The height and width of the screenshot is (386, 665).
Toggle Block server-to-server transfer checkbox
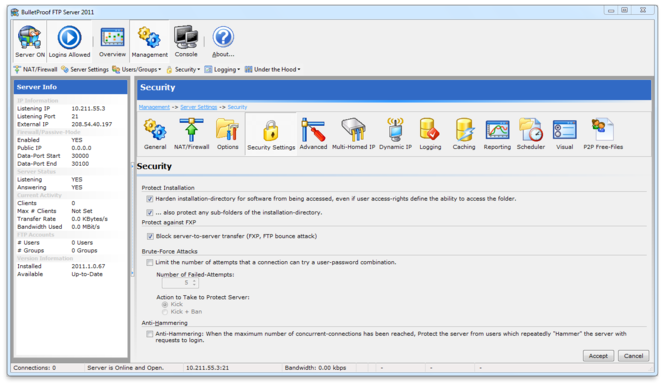pos(150,236)
